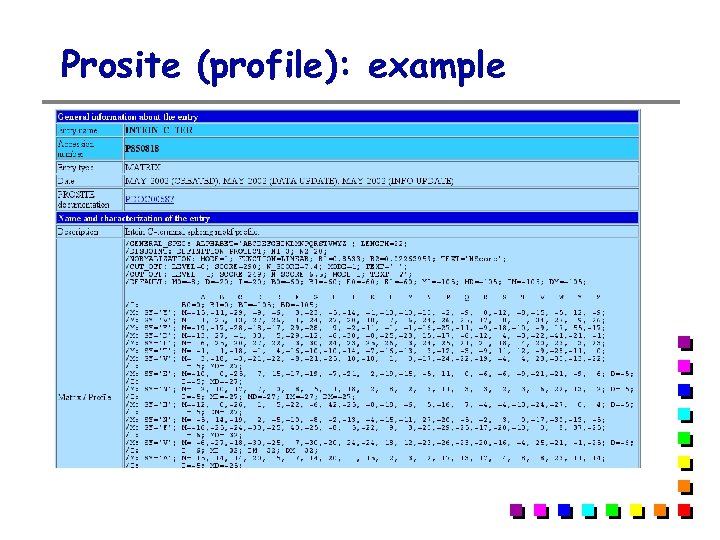Open the PROSITE documentation PDOC link

(150, 199)
